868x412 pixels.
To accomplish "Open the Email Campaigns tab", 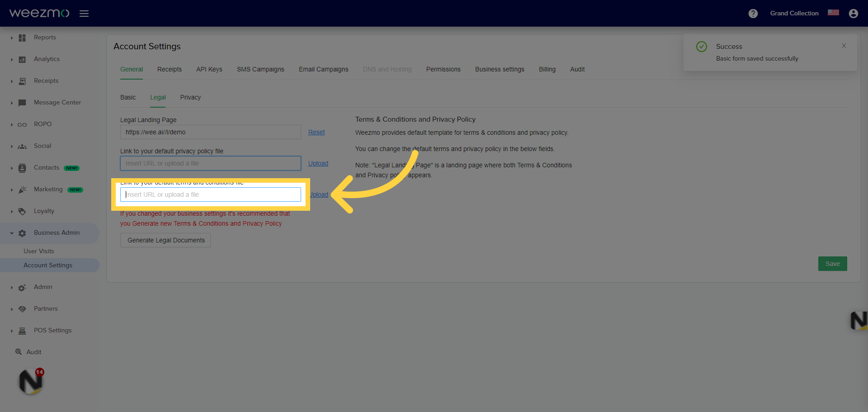I will point(324,69).
